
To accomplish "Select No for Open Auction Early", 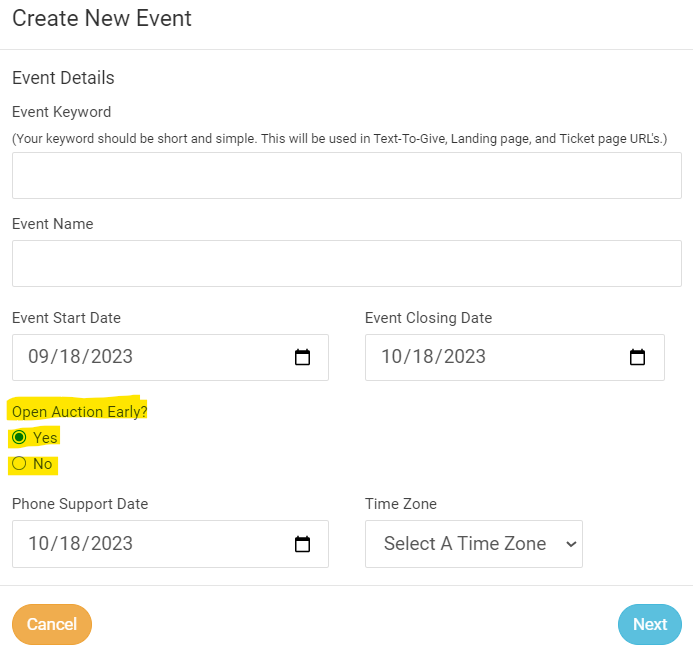I will coord(19,464).
